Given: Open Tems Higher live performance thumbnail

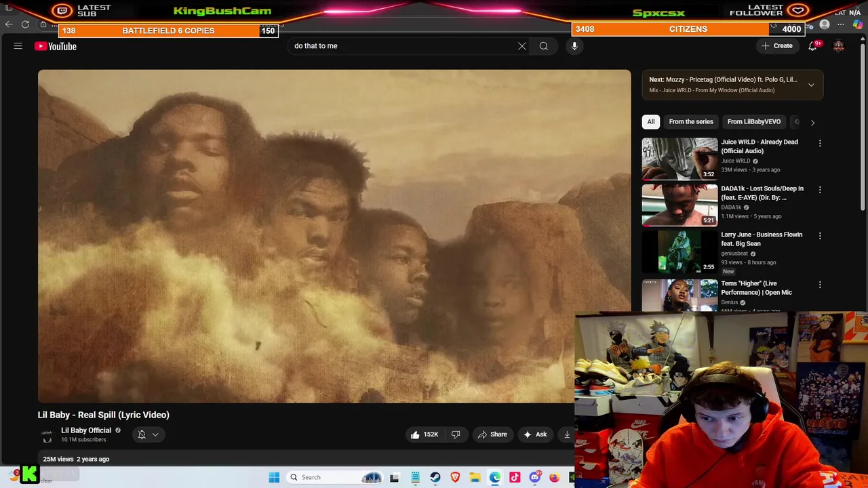Looking at the screenshot, I should point(679,294).
